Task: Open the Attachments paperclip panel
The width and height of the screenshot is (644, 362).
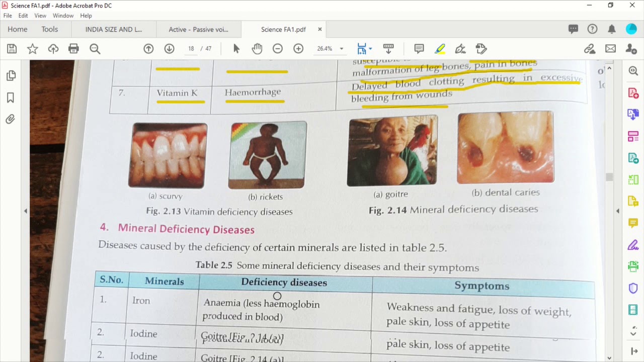Action: tap(10, 119)
